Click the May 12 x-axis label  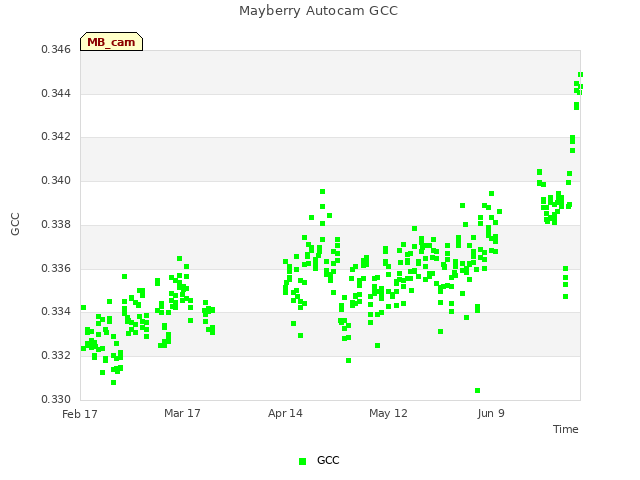[x=388, y=413]
